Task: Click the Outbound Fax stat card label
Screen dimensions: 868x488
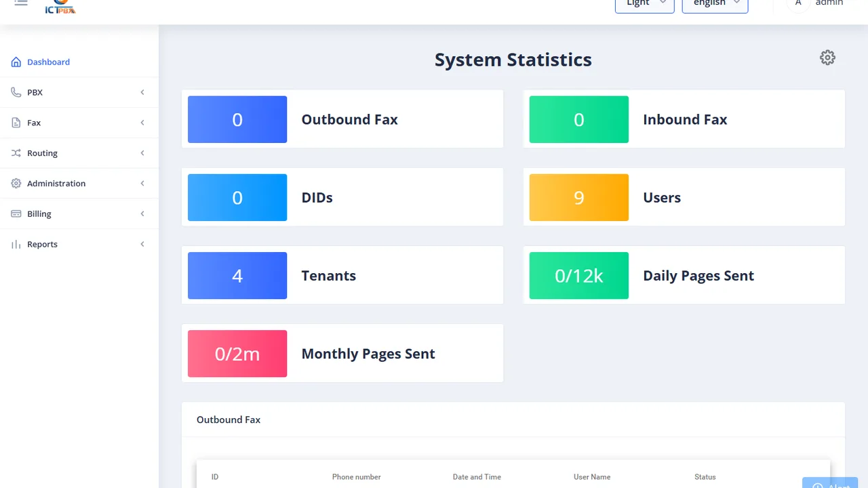Action: [x=350, y=119]
